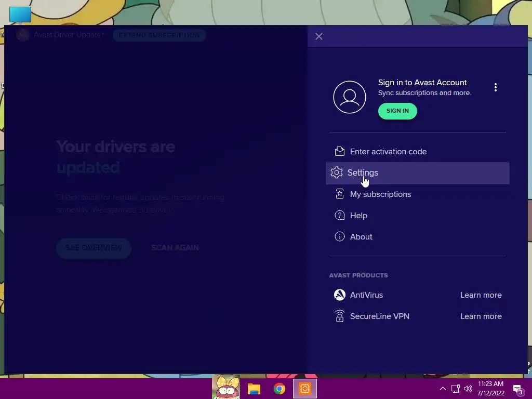Click the SecureLine VPN lock icon

tap(340, 316)
